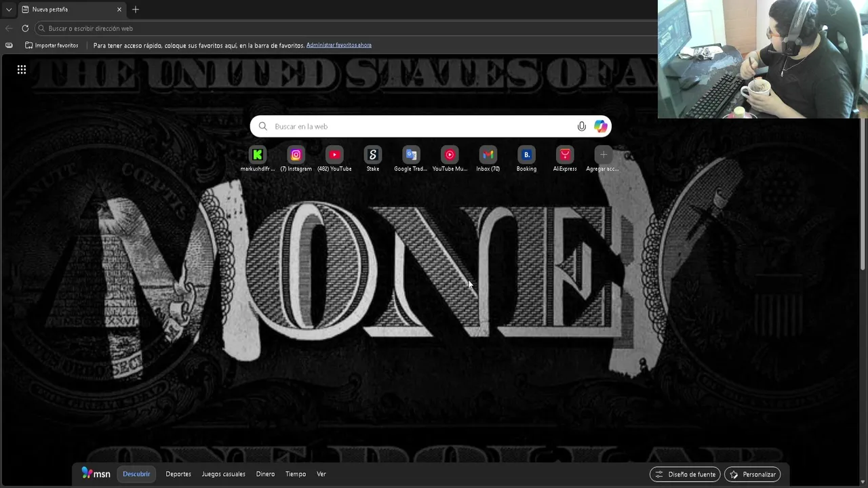Click Importar favoritos in the bookmarks bar

coord(52,45)
